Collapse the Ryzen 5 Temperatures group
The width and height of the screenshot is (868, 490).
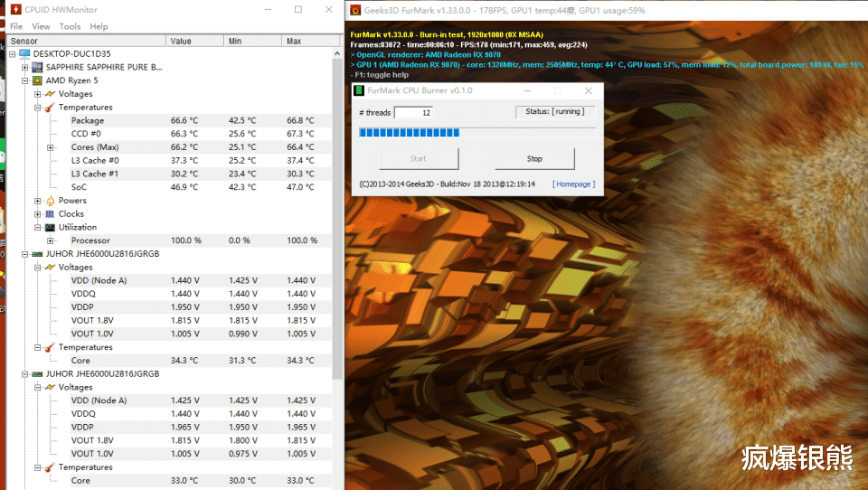38,108
